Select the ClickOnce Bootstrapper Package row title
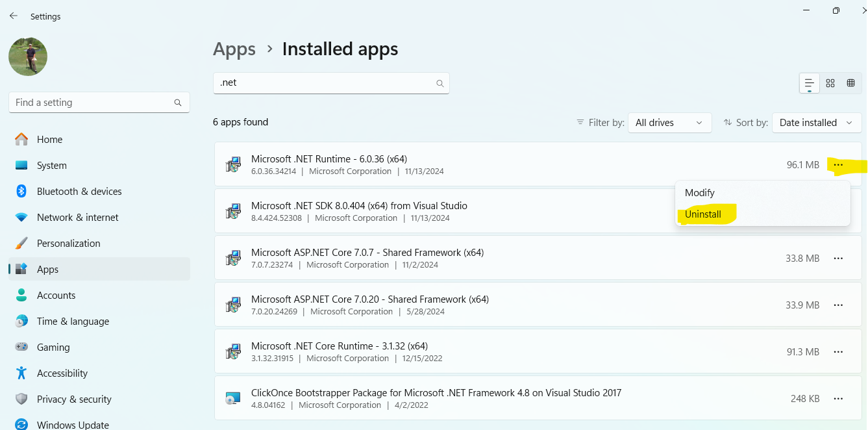This screenshot has height=430, width=868. tap(436, 393)
